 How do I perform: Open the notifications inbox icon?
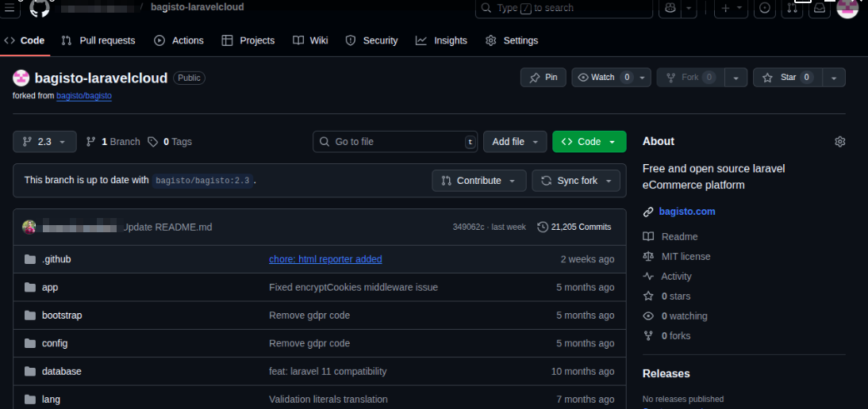[820, 8]
